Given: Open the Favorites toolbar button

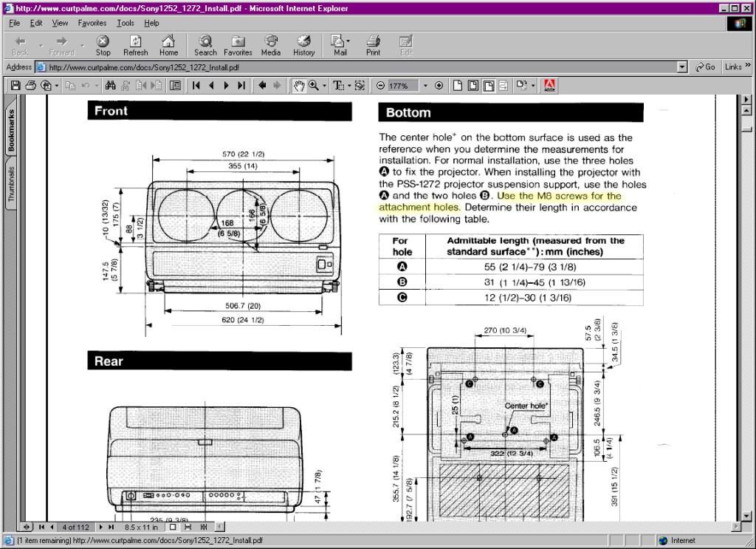Looking at the screenshot, I should pos(238,46).
